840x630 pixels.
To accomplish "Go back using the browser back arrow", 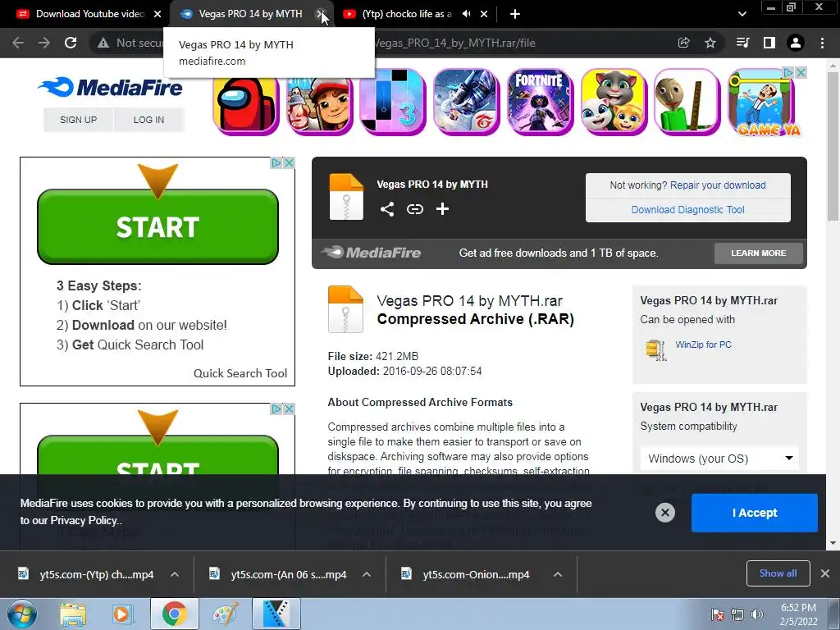I will pyautogui.click(x=18, y=43).
